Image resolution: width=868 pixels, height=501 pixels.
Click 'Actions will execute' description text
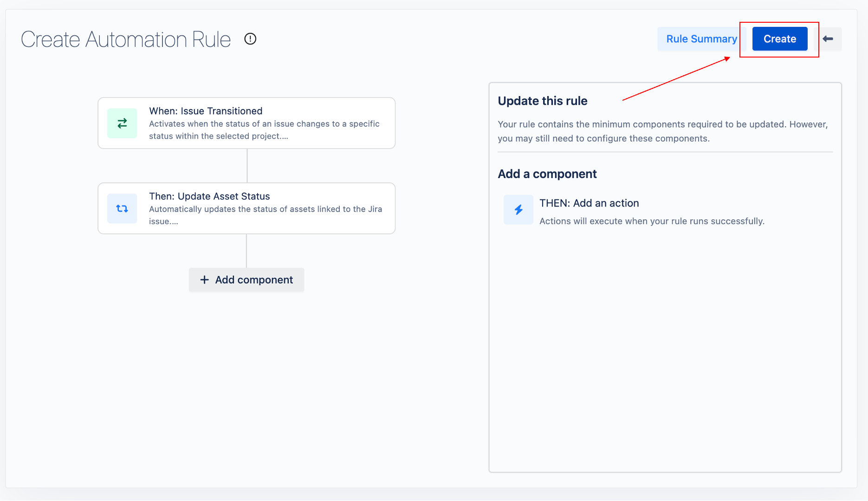tap(652, 221)
